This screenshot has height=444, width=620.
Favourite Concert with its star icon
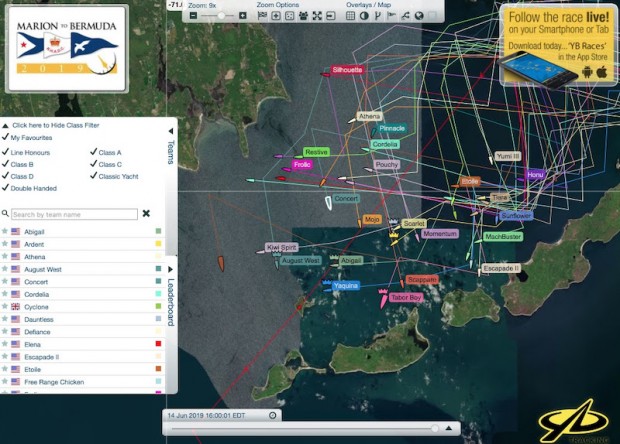5,282
